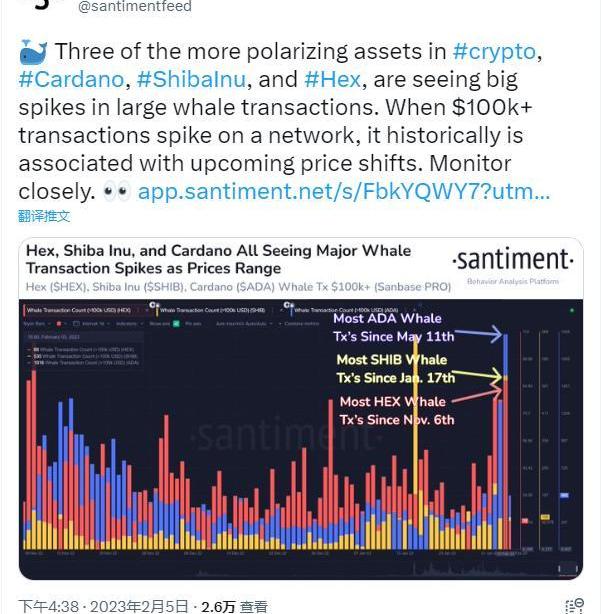The image size is (601, 614).
Task: Click the profile avatar at top left
Action: pos(40,5)
